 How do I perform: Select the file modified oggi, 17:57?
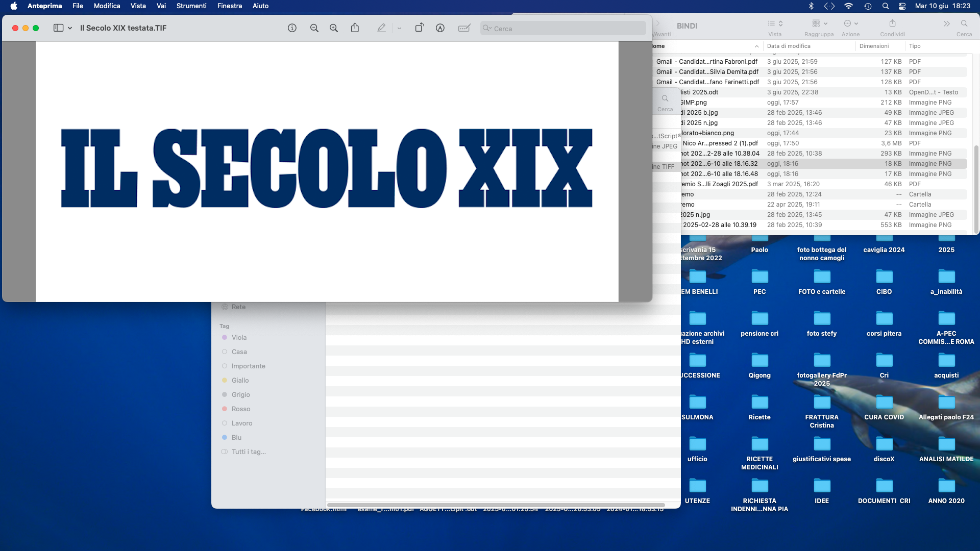coord(823,103)
